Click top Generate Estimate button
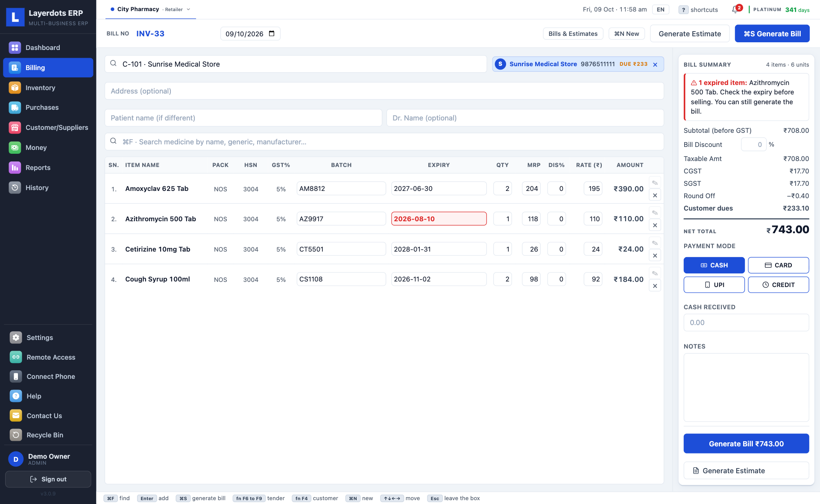Viewport: 820px width, 504px height. tap(690, 34)
